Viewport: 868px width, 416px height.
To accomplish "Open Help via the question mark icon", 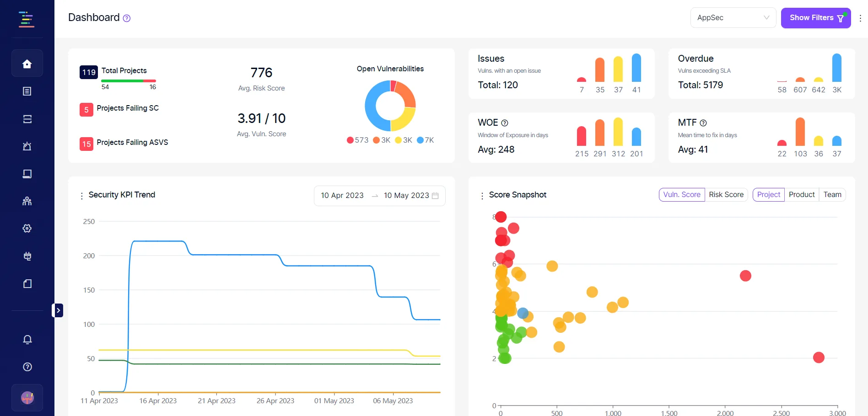I will tap(27, 367).
